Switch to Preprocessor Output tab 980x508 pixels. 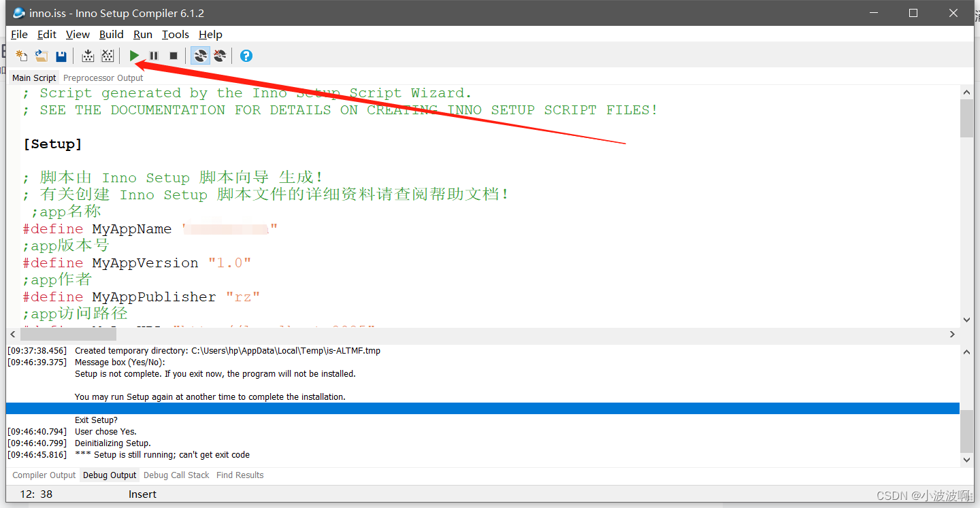click(103, 78)
